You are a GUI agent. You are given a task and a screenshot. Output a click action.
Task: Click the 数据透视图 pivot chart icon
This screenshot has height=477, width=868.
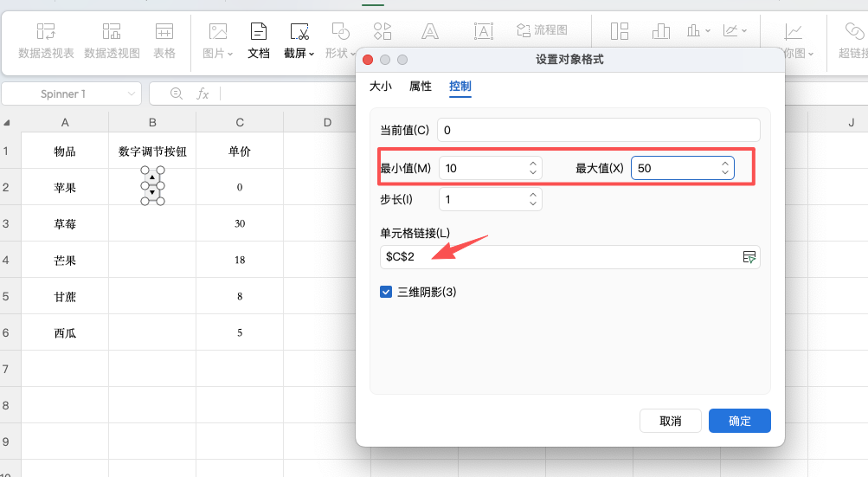point(112,32)
